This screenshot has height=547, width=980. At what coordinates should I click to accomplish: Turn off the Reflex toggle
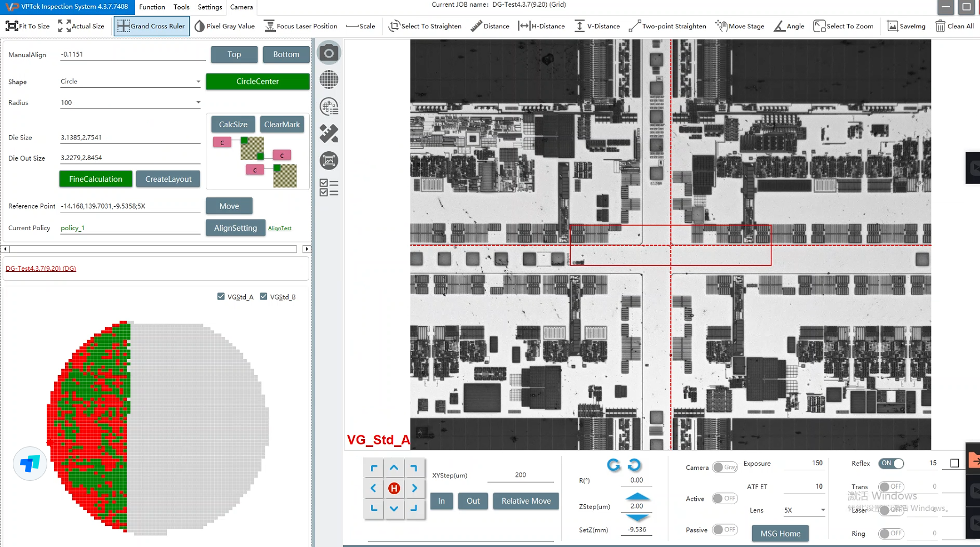pyautogui.click(x=891, y=463)
